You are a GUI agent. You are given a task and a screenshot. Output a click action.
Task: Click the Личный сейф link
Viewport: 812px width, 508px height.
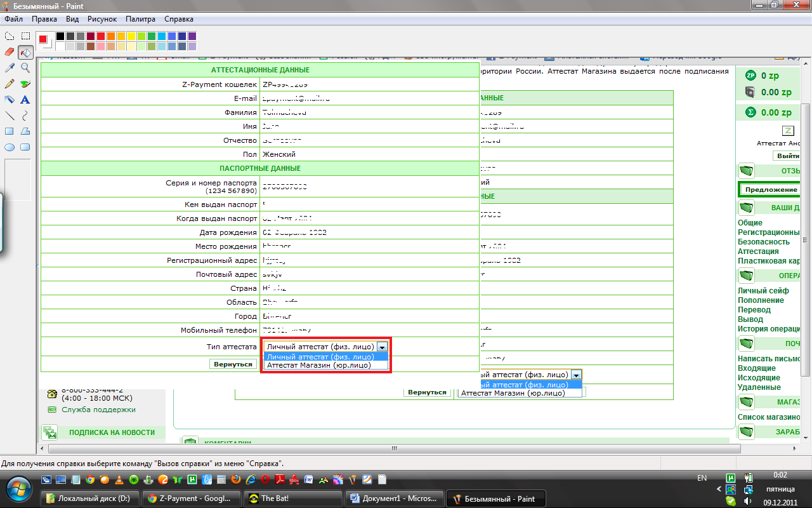[763, 291]
